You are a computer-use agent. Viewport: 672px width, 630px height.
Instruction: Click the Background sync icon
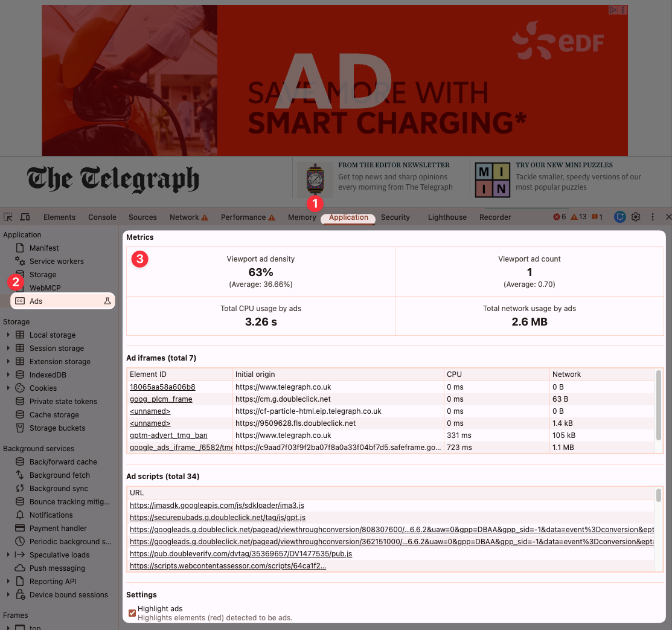[x=20, y=489]
